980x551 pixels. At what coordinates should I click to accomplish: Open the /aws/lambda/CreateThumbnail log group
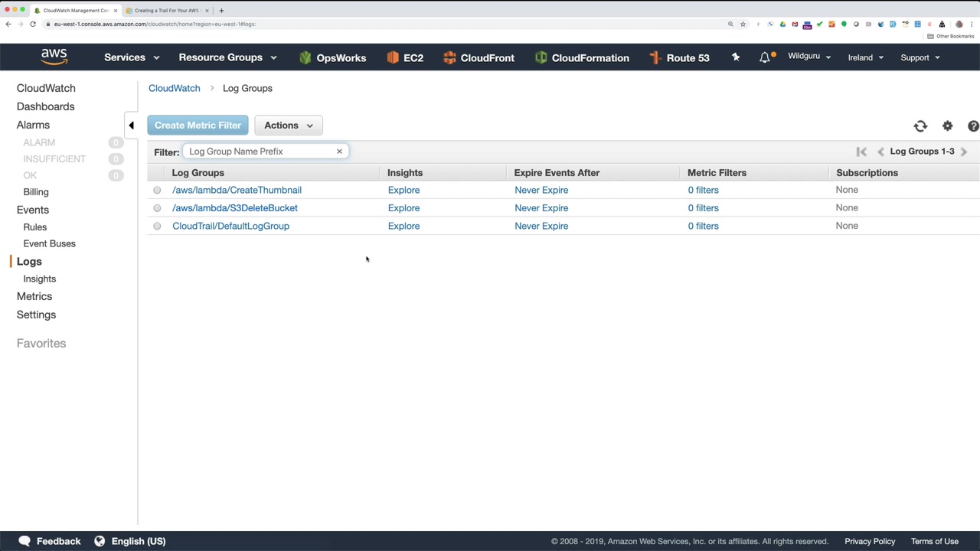click(x=237, y=190)
